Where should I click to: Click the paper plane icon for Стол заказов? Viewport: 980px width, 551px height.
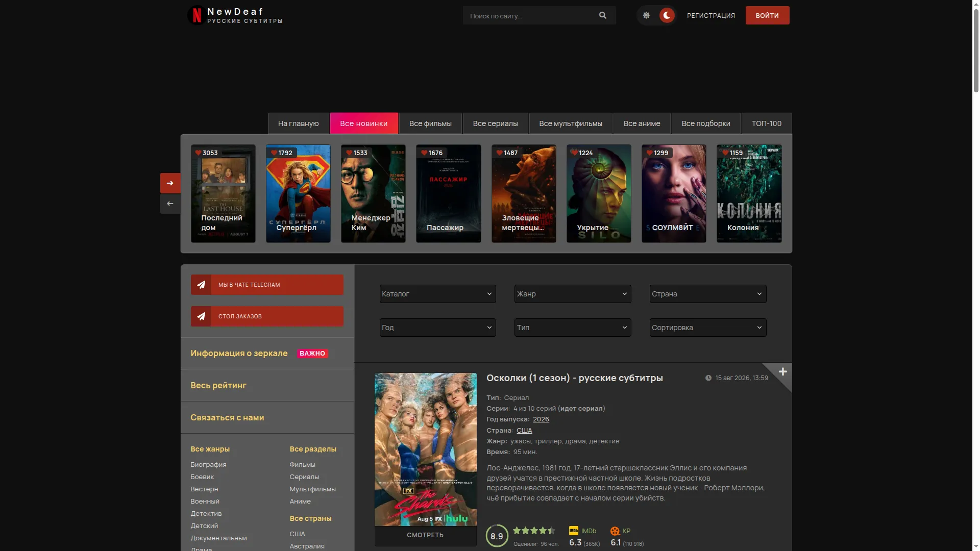click(201, 316)
